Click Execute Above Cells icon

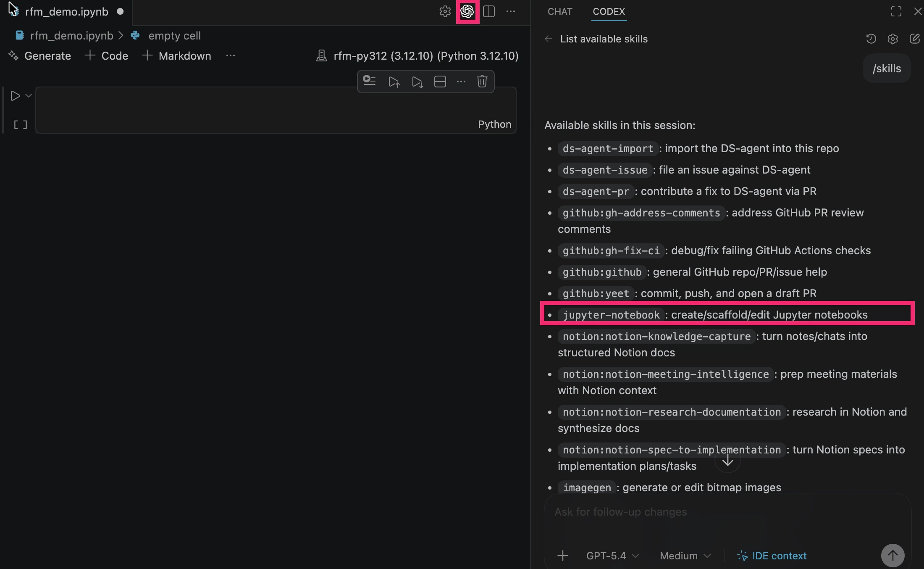click(394, 82)
